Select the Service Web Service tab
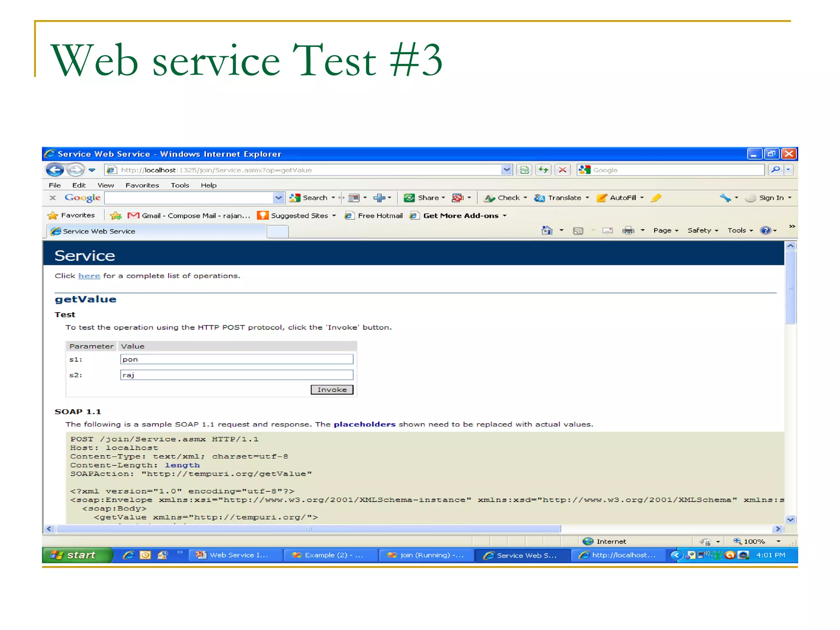The height and width of the screenshot is (630, 840). click(157, 231)
